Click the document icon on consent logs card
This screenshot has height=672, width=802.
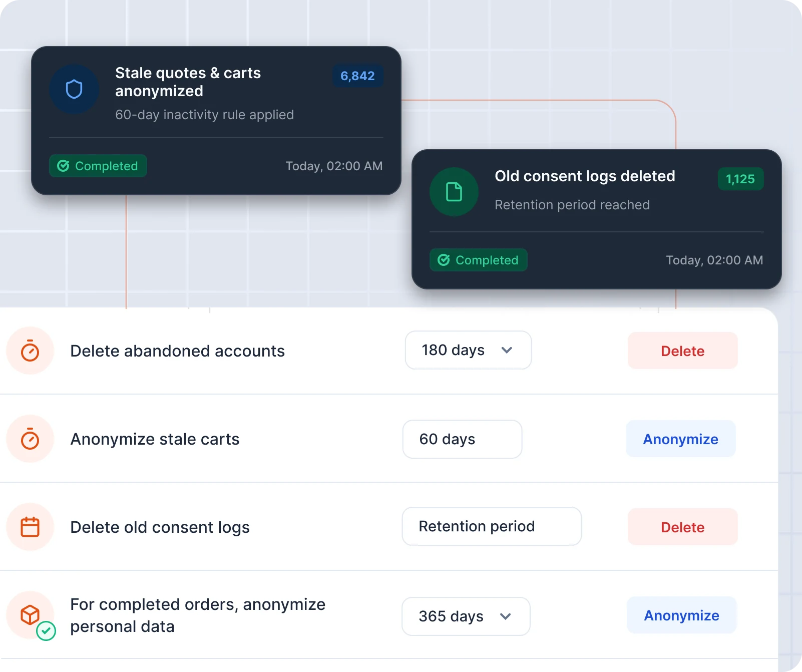point(454,192)
